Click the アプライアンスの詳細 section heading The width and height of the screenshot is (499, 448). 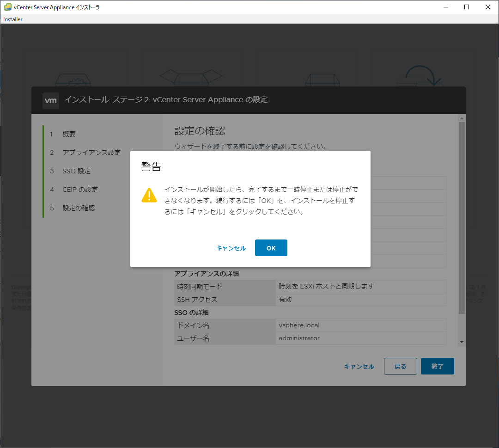207,274
